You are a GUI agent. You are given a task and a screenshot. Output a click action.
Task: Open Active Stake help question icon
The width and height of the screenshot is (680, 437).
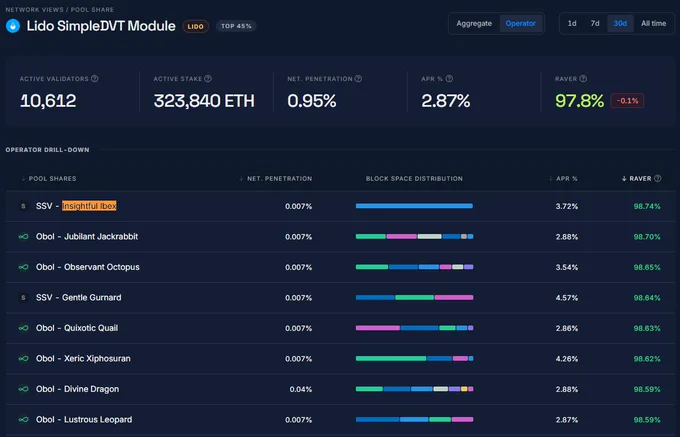[208, 78]
